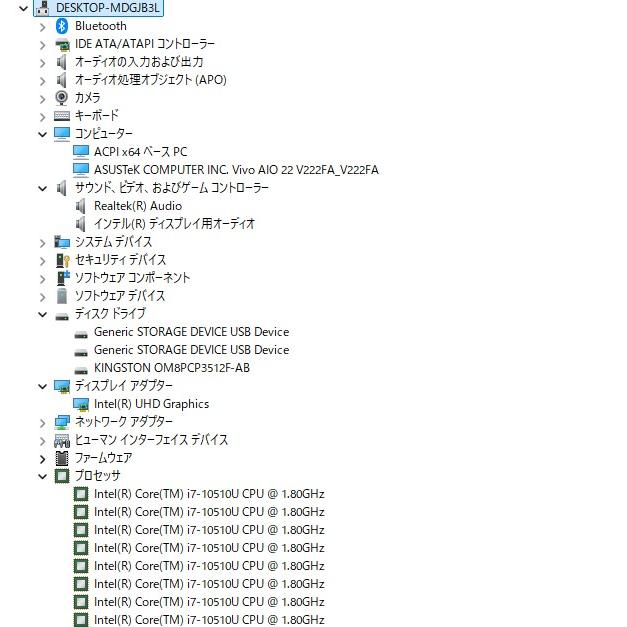Image resolution: width=627 pixels, height=627 pixels.
Task: Select Intel(R) UHD Graphics adapter
Action: [x=152, y=404]
